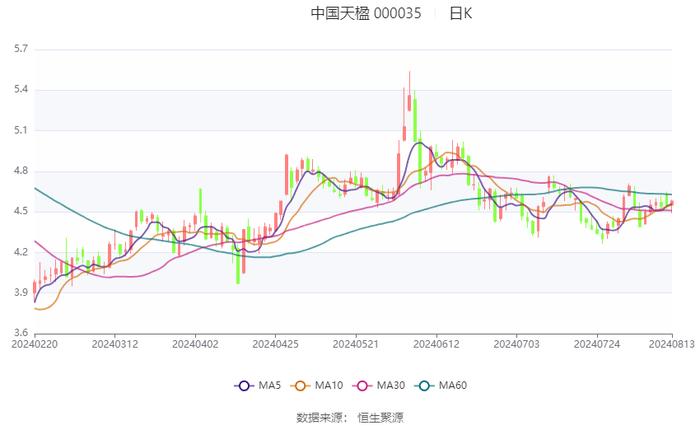Click the 20240813 date axis label

click(x=671, y=344)
